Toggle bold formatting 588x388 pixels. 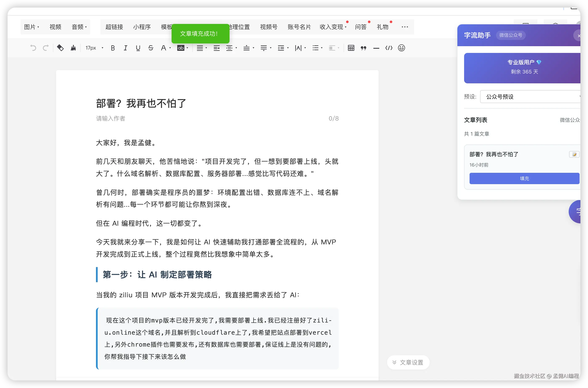coord(113,48)
